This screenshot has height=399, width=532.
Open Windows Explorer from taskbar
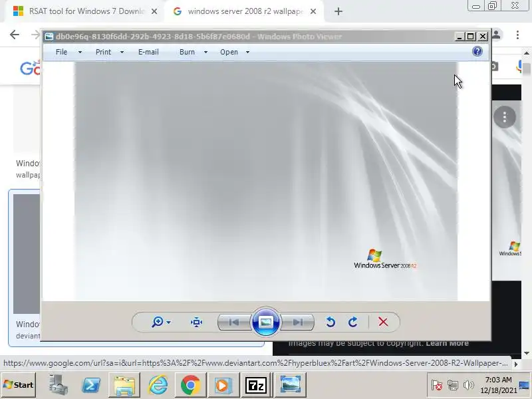click(124, 385)
